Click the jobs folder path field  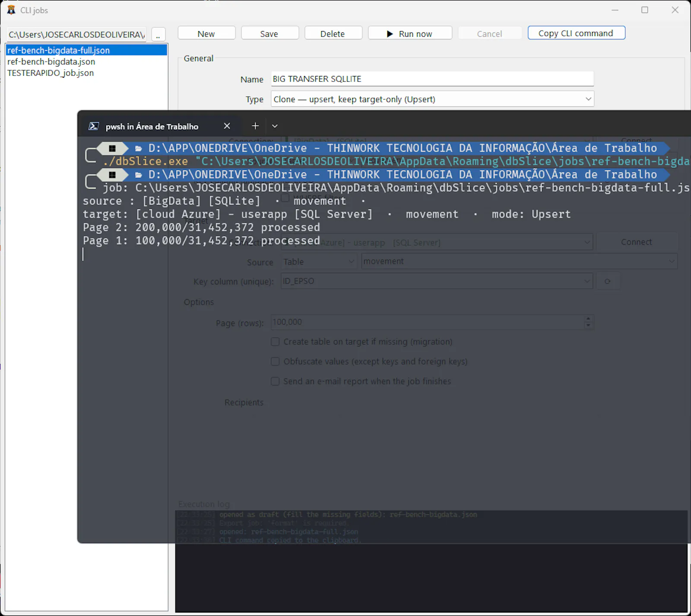click(x=77, y=34)
